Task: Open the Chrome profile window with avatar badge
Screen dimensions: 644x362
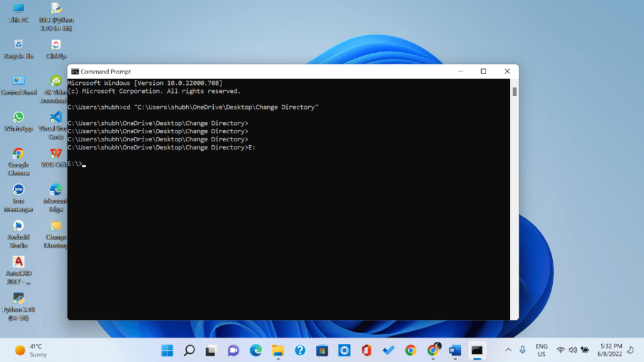Action: [x=433, y=350]
